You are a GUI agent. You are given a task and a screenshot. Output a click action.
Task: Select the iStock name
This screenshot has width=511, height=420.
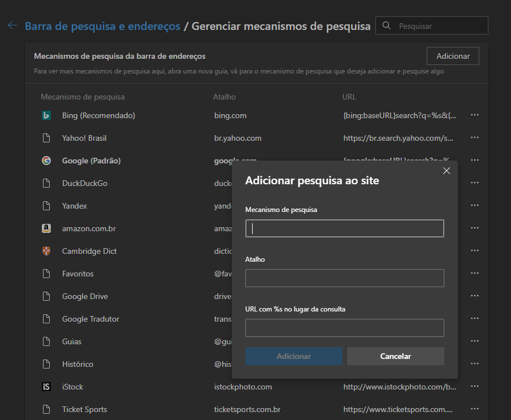coord(73,387)
